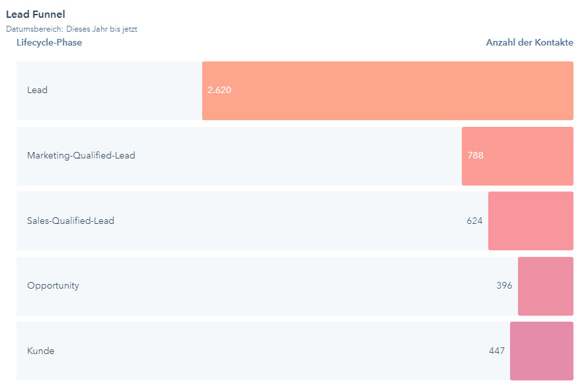Select the 2.620 value label

219,90
